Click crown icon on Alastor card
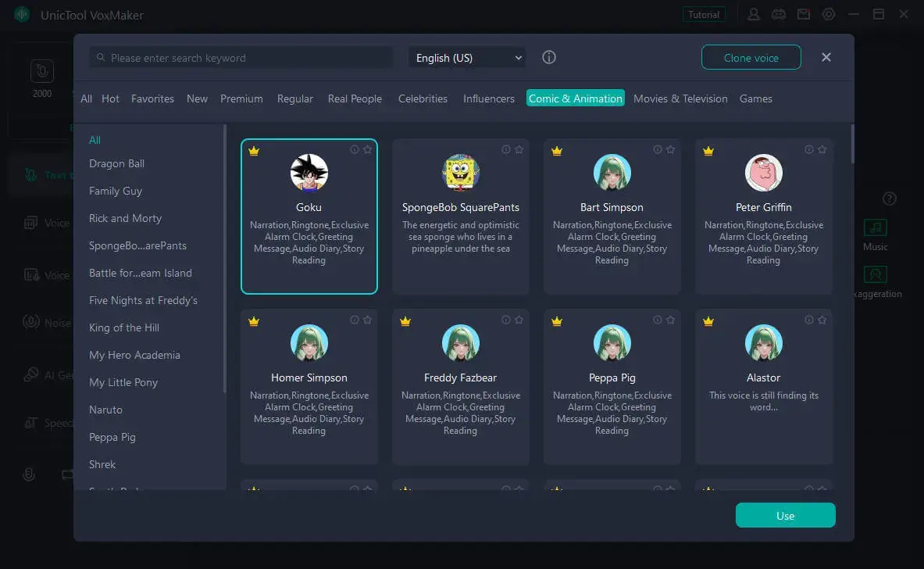Viewport: 924px width, 569px height. (x=708, y=321)
